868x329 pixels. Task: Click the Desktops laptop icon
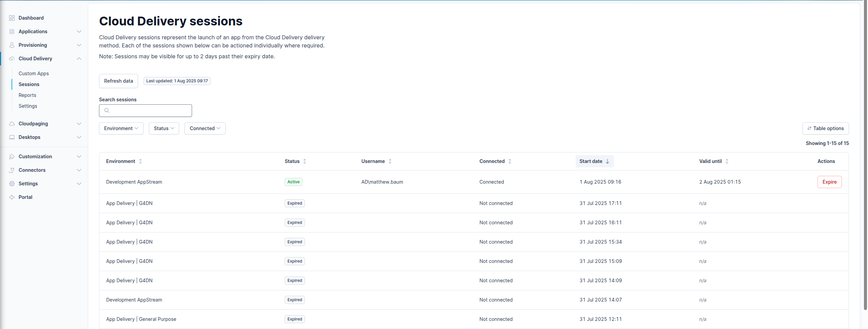12,137
